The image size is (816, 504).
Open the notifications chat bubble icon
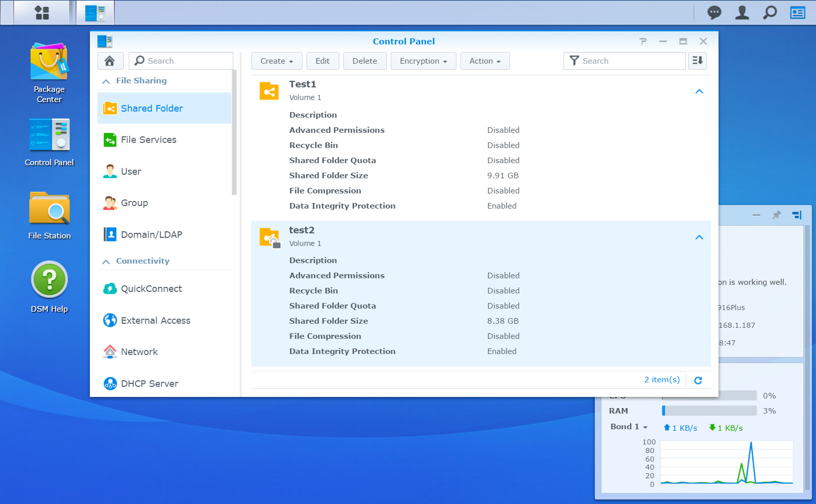pyautogui.click(x=714, y=13)
